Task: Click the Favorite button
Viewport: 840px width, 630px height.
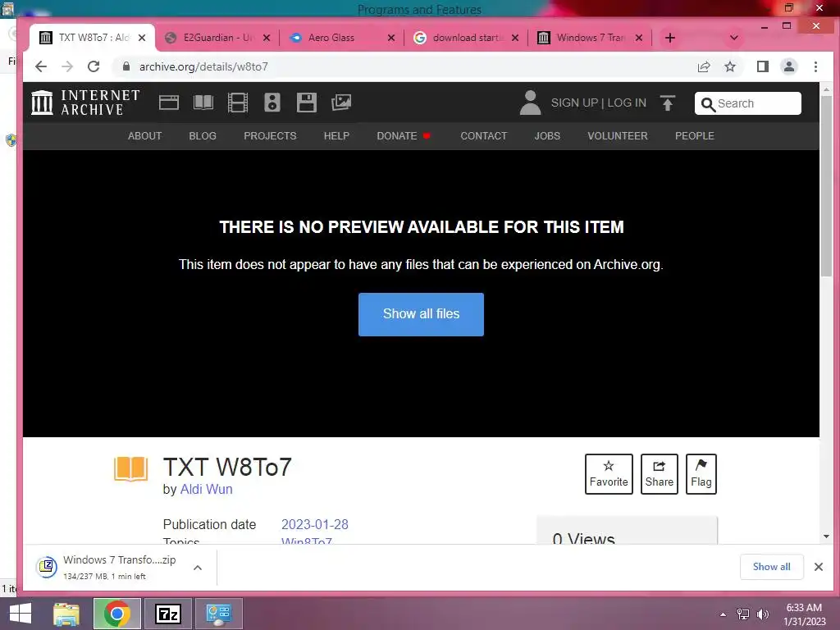Action: (609, 474)
